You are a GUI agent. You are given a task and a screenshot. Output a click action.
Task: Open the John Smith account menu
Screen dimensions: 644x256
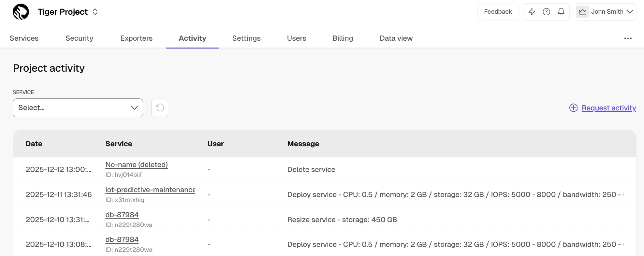pos(605,12)
